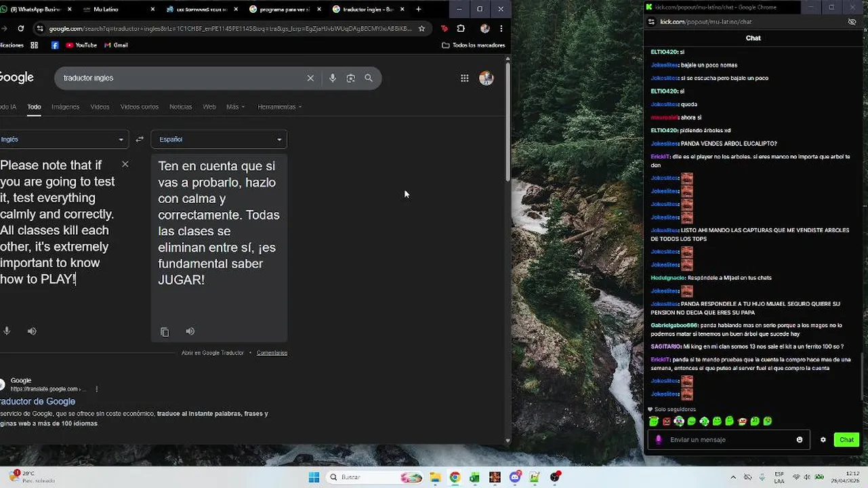Bookmark this page with the star icon
The image size is (868, 488).
[421, 28]
